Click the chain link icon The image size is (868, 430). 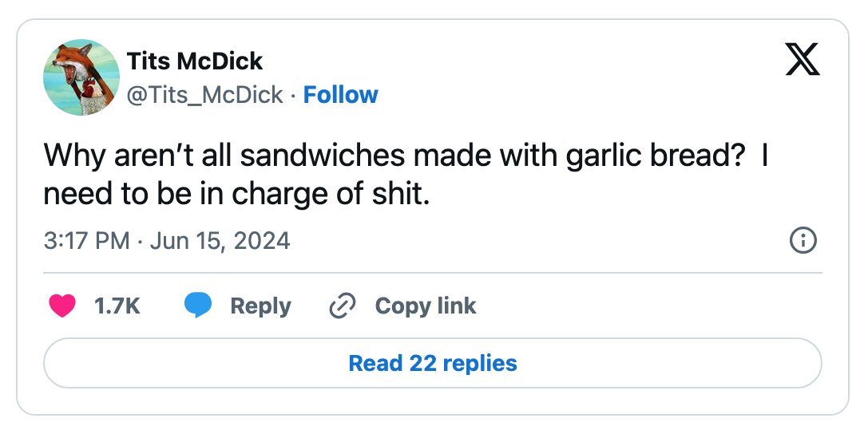click(342, 306)
